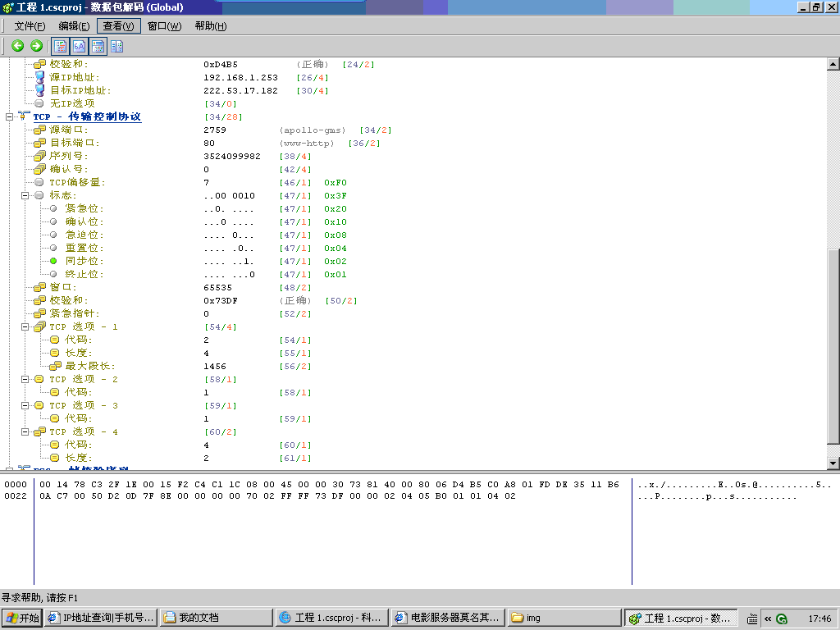Collapse the 标志 flags node
840x630 pixels.
click(25, 195)
